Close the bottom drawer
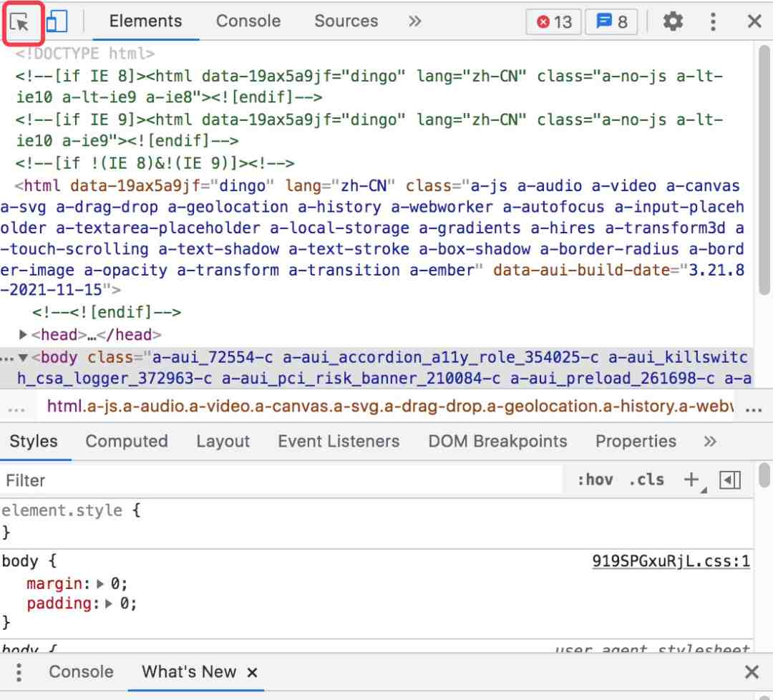 [752, 672]
